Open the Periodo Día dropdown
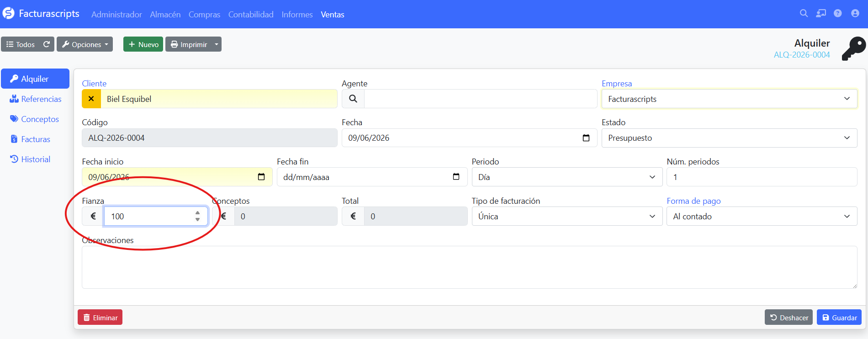This screenshot has width=868, height=339. pyautogui.click(x=567, y=177)
